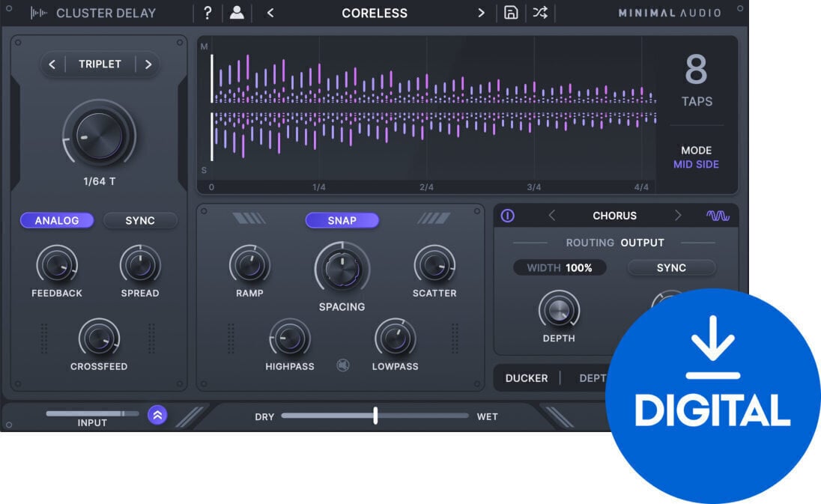Click the M mid channel label
This screenshot has height=504, width=821.
[x=205, y=46]
